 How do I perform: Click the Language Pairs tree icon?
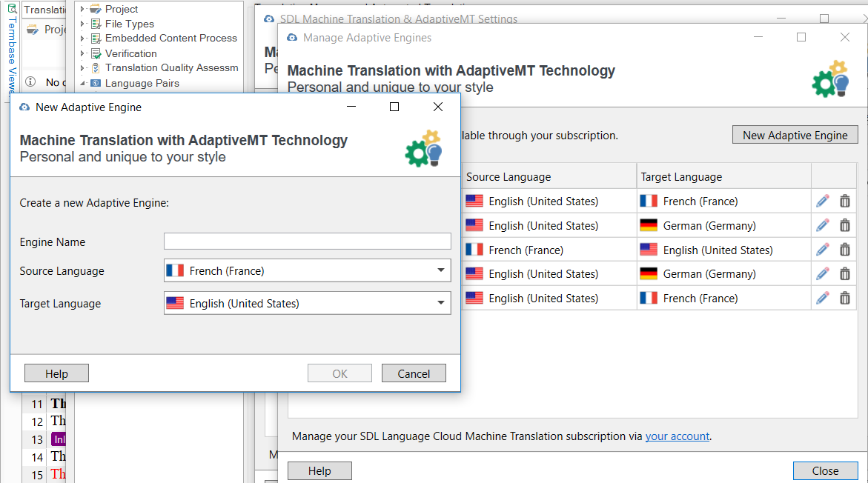click(96, 83)
